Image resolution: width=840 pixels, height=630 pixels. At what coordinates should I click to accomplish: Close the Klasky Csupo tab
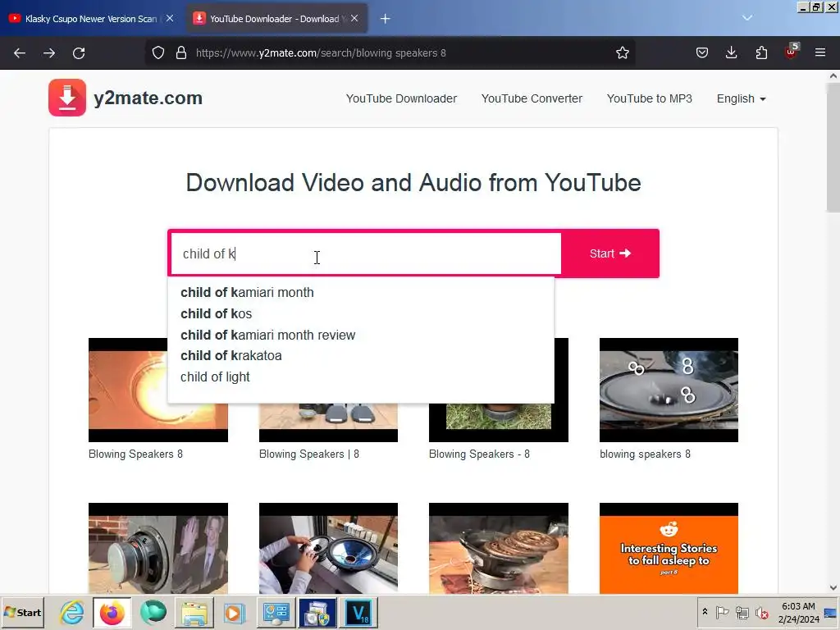(170, 18)
